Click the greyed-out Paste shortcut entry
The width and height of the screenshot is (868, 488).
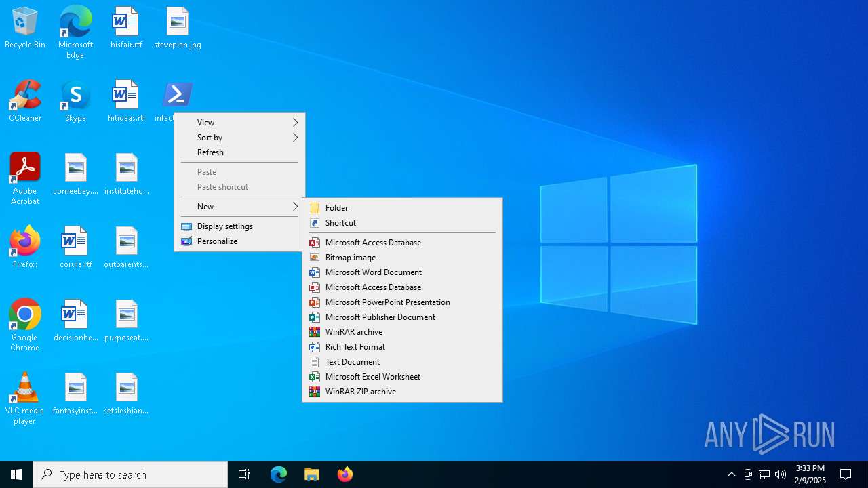click(239, 187)
